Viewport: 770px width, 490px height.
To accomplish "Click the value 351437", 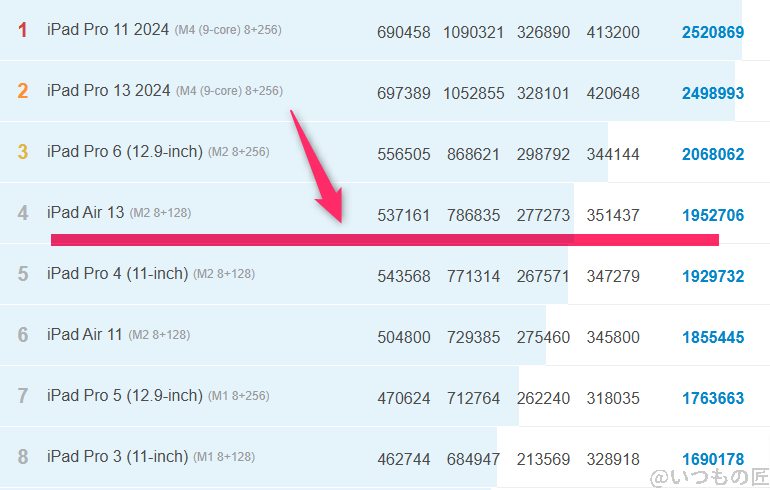I will point(613,215).
